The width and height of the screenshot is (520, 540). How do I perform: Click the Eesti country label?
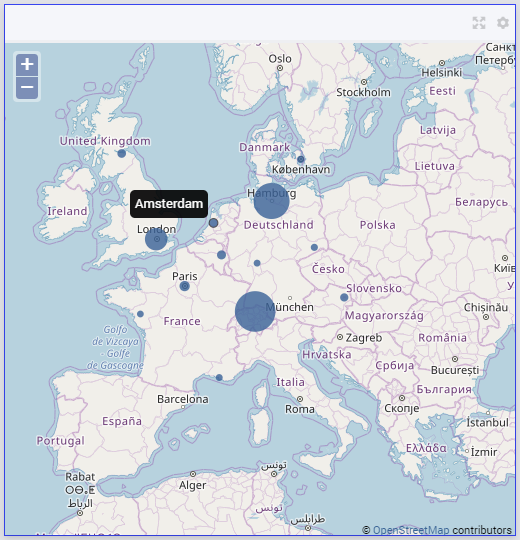tap(443, 91)
